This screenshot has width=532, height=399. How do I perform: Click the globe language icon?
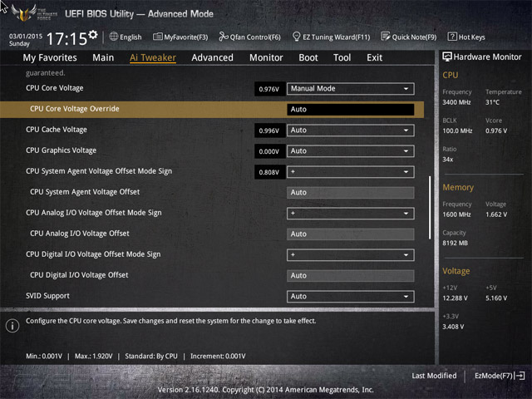(x=114, y=37)
